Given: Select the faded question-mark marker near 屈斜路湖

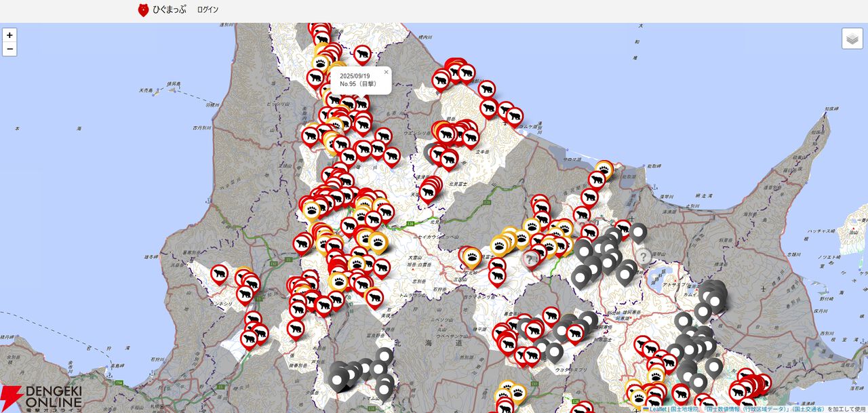Looking at the screenshot, I should (643, 256).
